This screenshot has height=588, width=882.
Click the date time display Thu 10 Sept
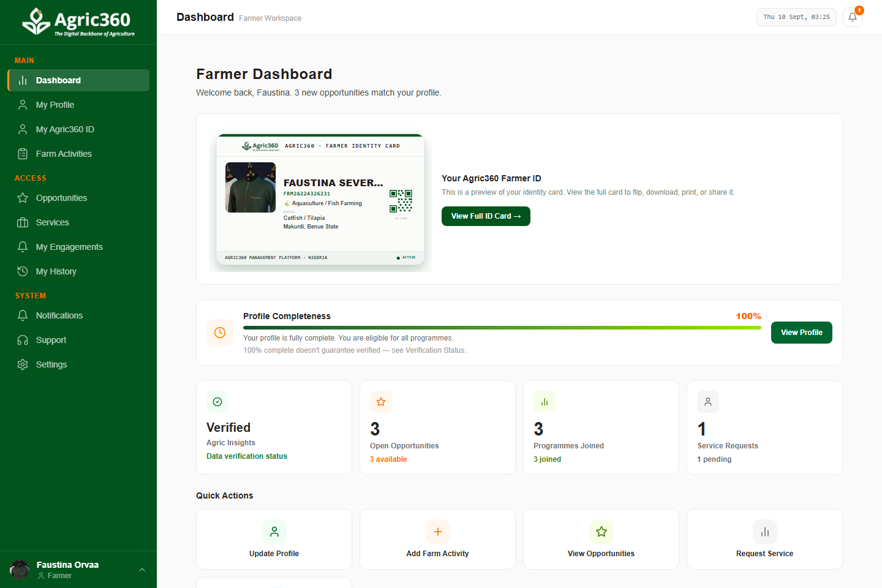point(796,17)
